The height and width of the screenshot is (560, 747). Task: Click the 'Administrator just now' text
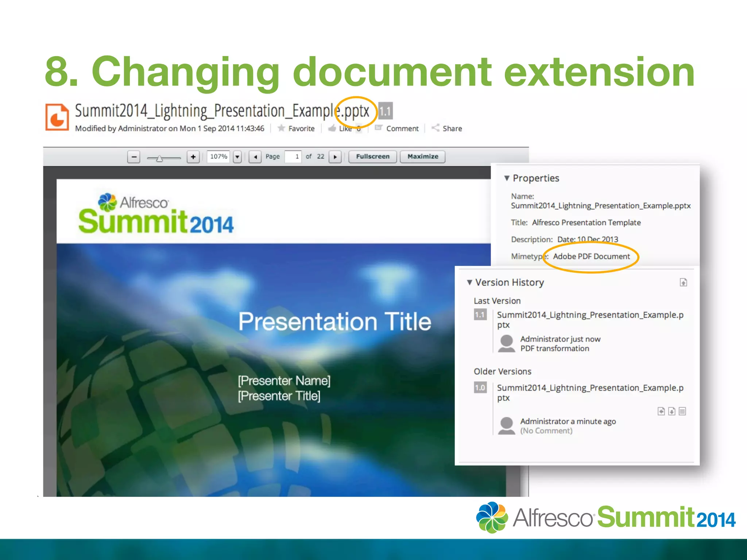pyautogui.click(x=560, y=339)
